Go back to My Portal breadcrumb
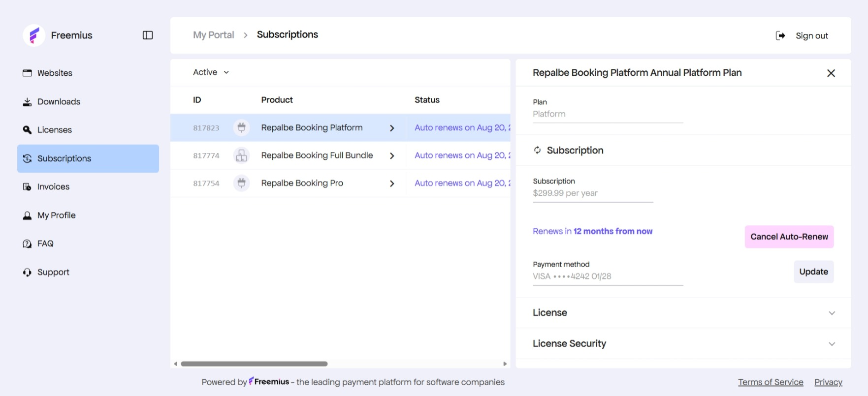Screen dimensions: 868x396 [x=214, y=35]
